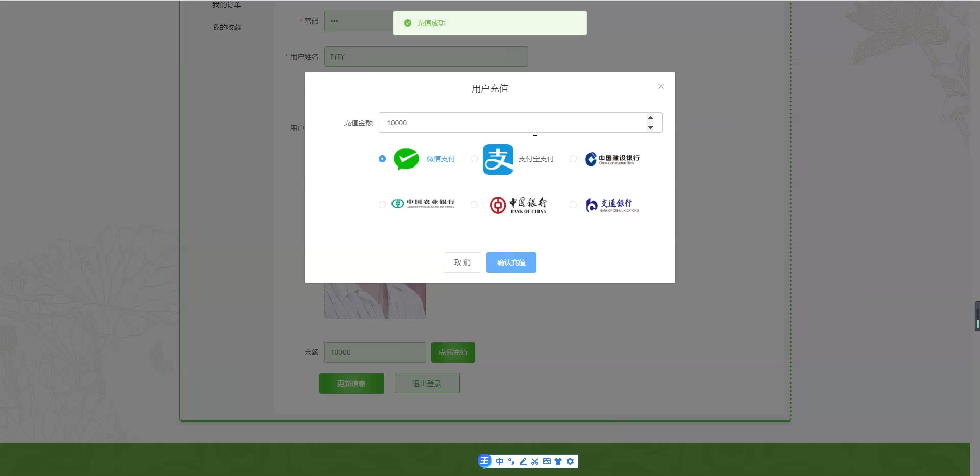The width and height of the screenshot is (980, 476).
Task: Click the 用户充值 dialog title
Action: tap(490, 89)
